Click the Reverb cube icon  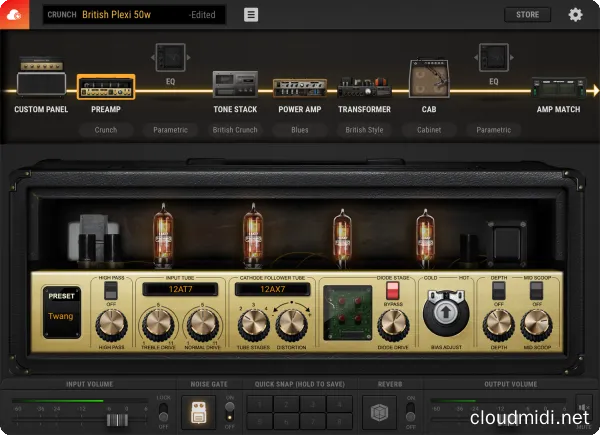[378, 412]
